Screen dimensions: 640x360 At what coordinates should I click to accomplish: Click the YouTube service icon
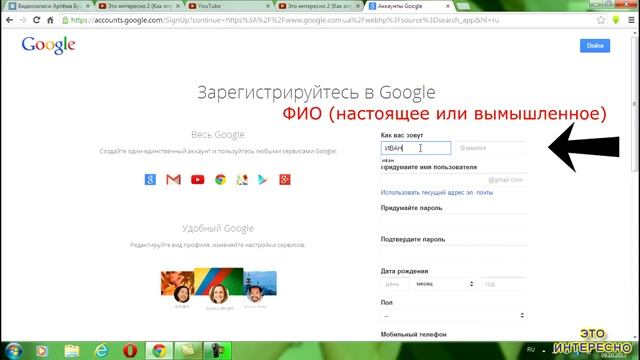pyautogui.click(x=198, y=180)
